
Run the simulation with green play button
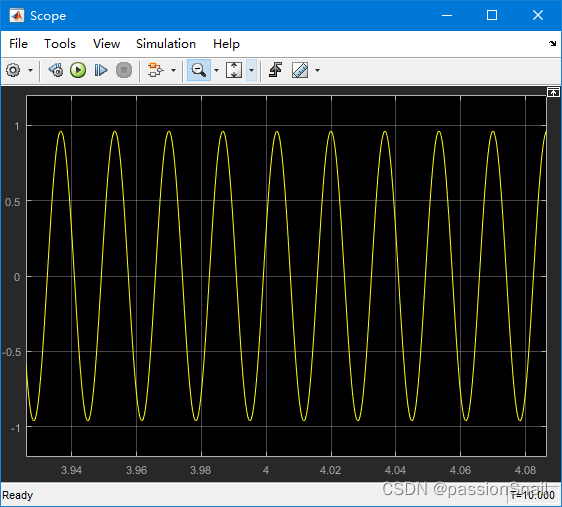point(78,70)
